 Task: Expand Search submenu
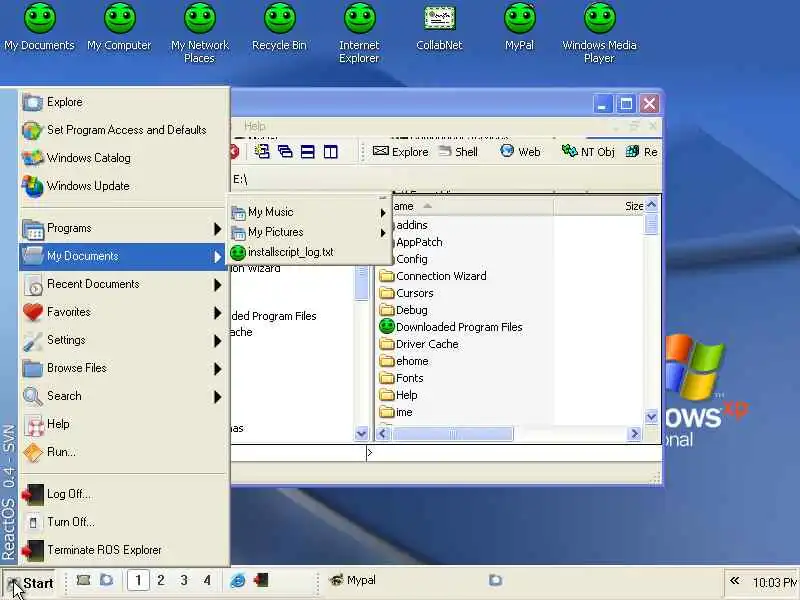click(124, 396)
